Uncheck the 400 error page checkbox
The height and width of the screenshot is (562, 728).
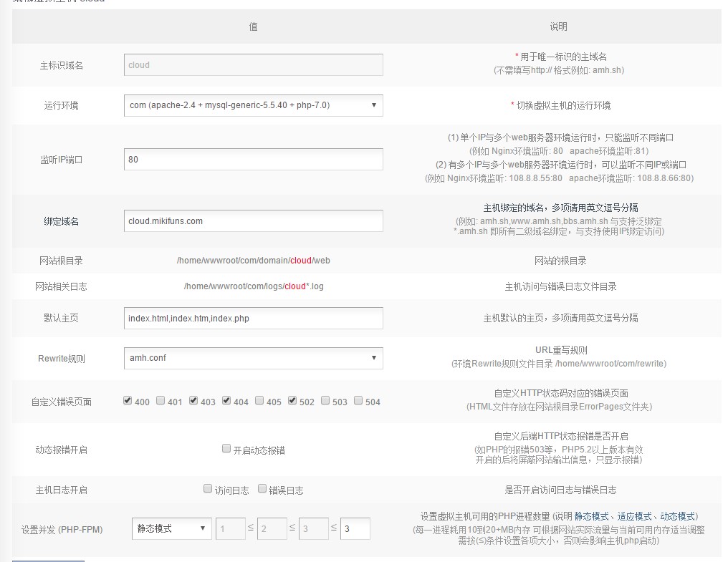click(128, 401)
